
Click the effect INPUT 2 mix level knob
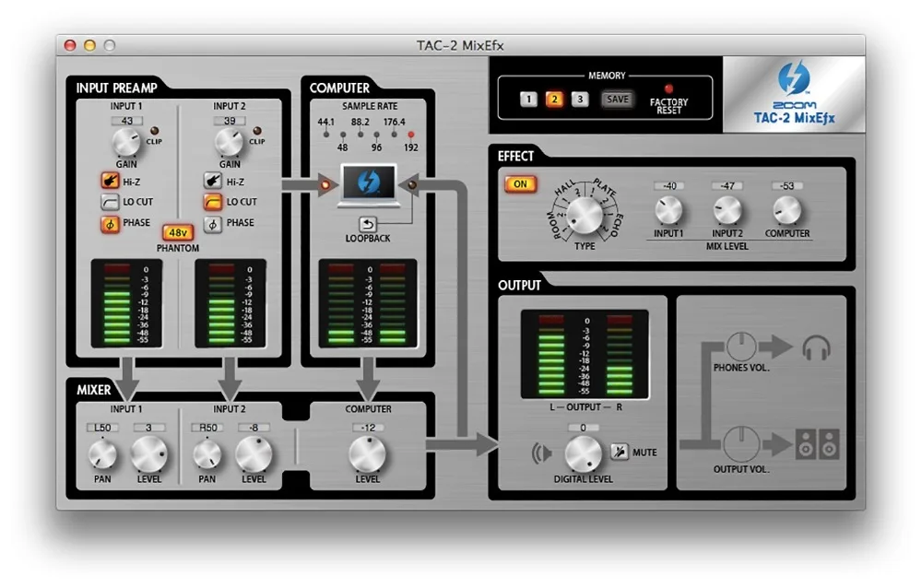pos(727,210)
